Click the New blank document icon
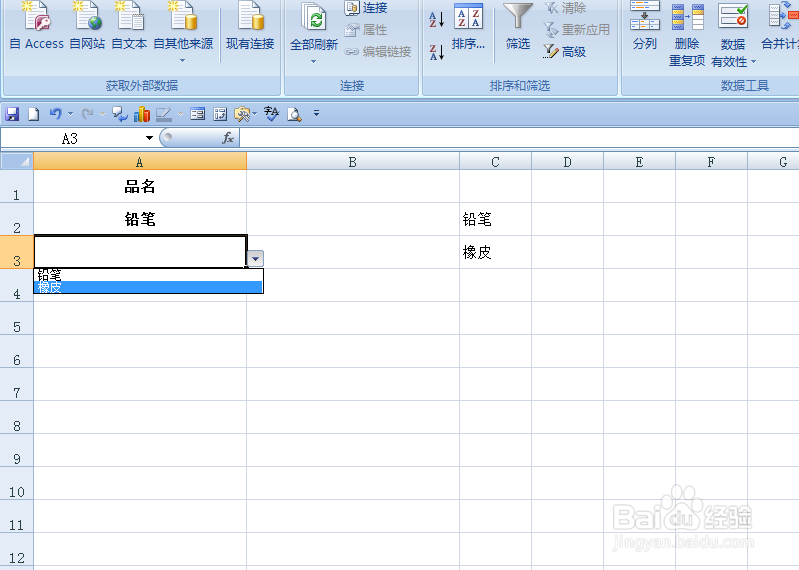 coord(34,114)
